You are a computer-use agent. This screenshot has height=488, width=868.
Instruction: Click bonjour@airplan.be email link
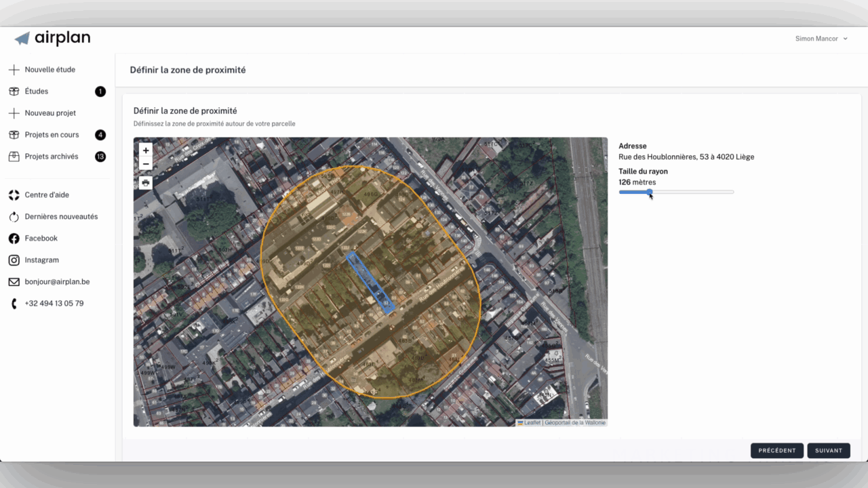(x=58, y=282)
